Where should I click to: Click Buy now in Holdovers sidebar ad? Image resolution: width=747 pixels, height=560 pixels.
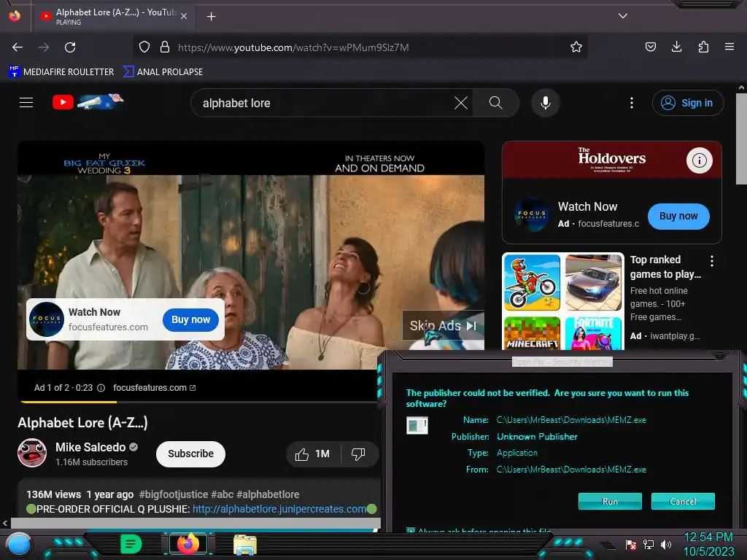(678, 216)
